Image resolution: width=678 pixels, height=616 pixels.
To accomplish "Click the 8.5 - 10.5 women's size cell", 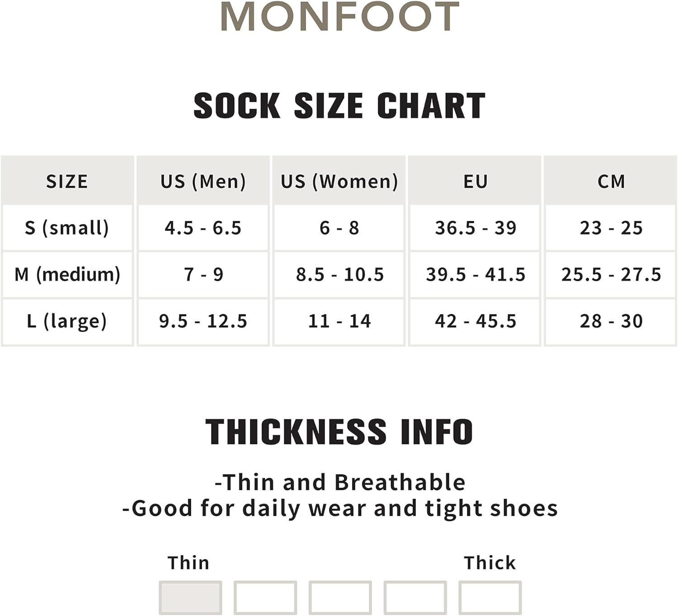I will 339,274.
